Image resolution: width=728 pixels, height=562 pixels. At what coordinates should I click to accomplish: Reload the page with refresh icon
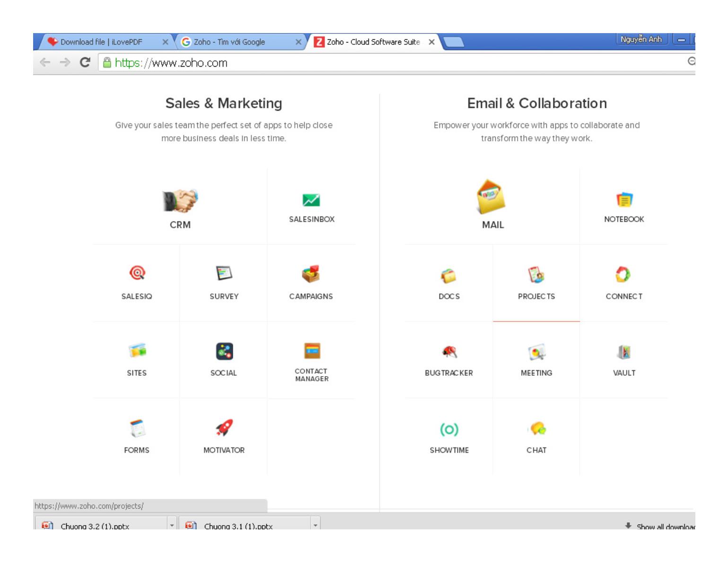tap(85, 62)
